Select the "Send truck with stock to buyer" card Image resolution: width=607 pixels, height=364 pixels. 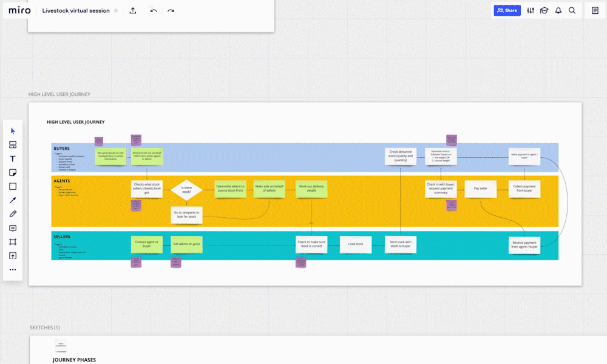coord(401,244)
